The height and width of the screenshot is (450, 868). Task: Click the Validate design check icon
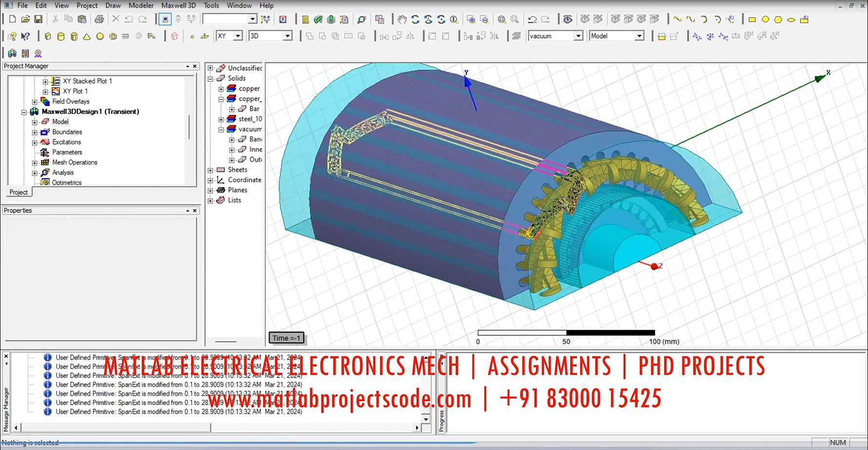click(318, 19)
